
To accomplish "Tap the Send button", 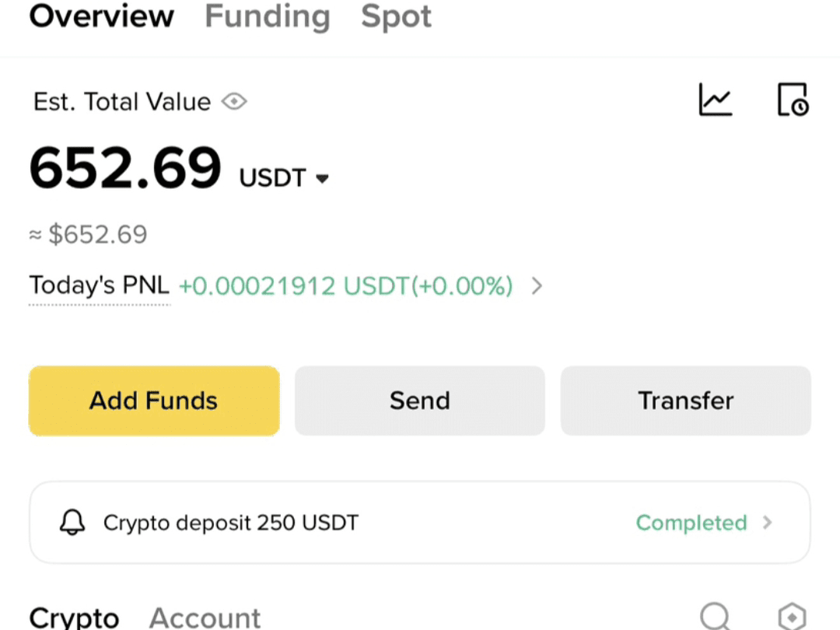I will pyautogui.click(x=419, y=401).
